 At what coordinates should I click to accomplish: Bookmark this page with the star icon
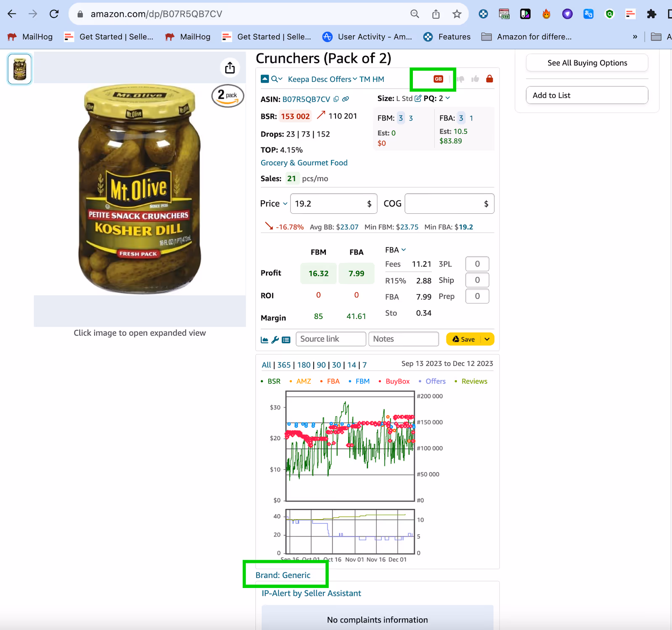pyautogui.click(x=457, y=14)
